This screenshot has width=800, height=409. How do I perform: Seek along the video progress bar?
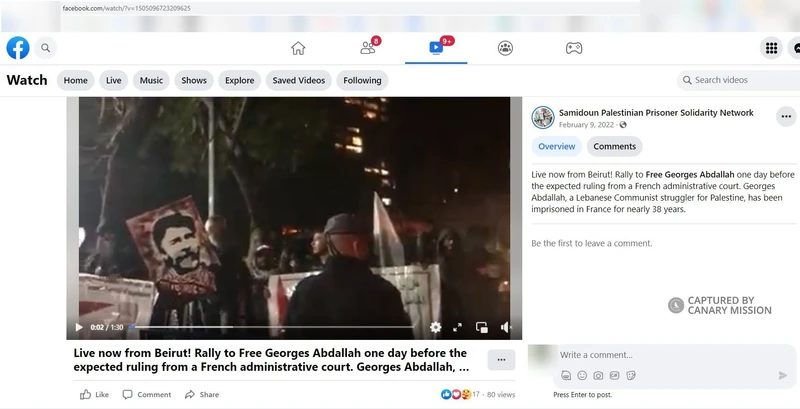[x=270, y=327]
